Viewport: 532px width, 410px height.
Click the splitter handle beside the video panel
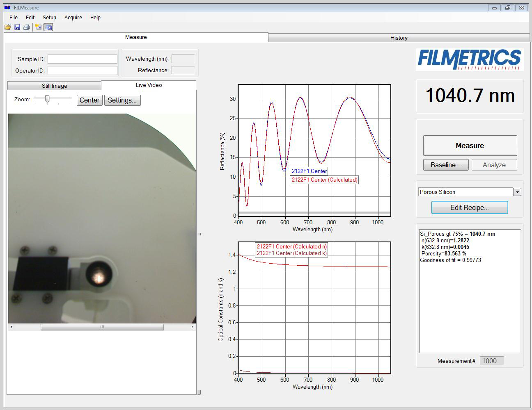(199, 234)
